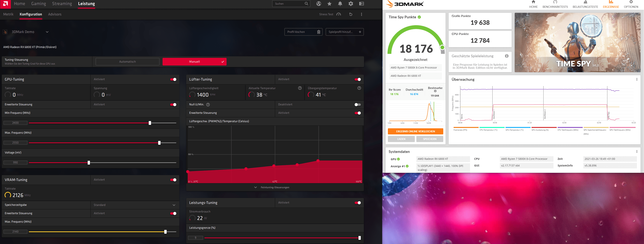Screen dimensions: 644x244
Task: Click Ergebnis online vergleichen button
Action: click(415, 131)
